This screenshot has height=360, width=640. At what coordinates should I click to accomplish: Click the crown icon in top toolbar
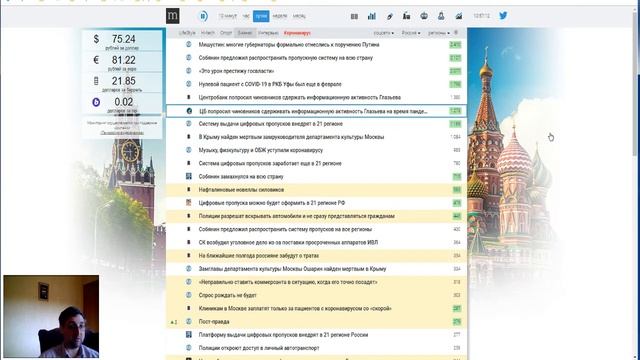coord(424,16)
